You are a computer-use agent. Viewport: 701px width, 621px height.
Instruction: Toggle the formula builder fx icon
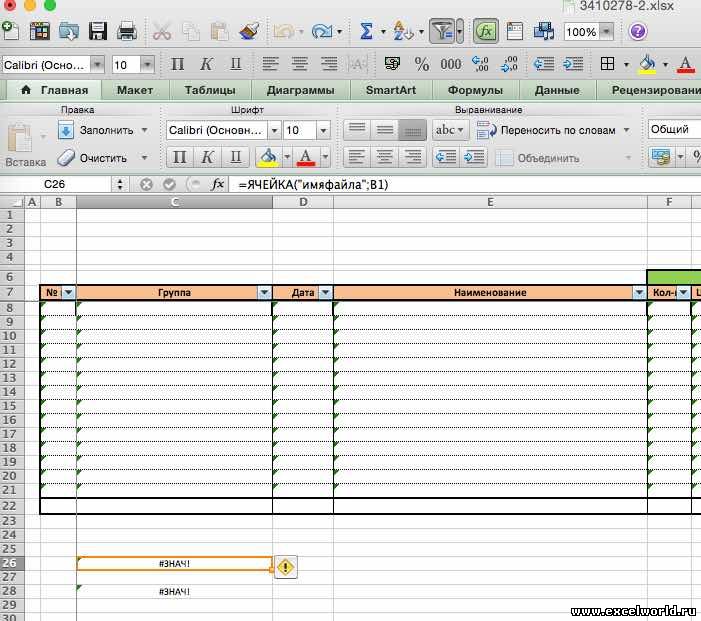[x=486, y=31]
